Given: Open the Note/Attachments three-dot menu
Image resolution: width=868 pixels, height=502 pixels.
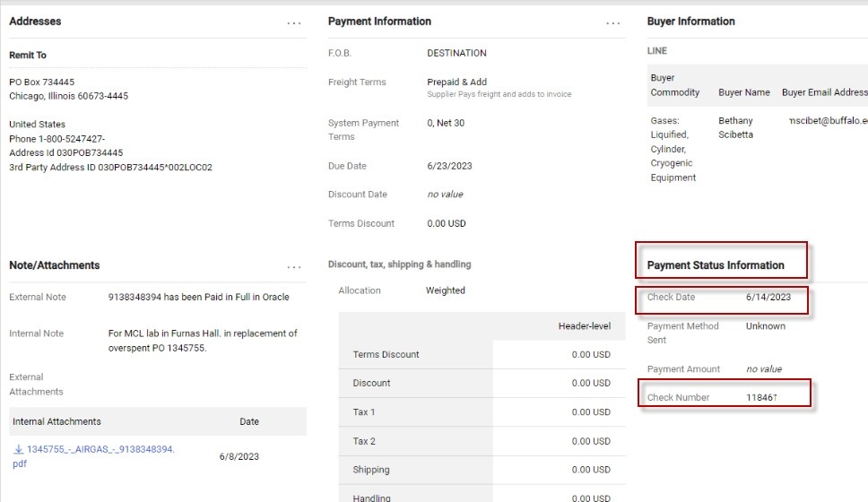Looking at the screenshot, I should click(294, 267).
